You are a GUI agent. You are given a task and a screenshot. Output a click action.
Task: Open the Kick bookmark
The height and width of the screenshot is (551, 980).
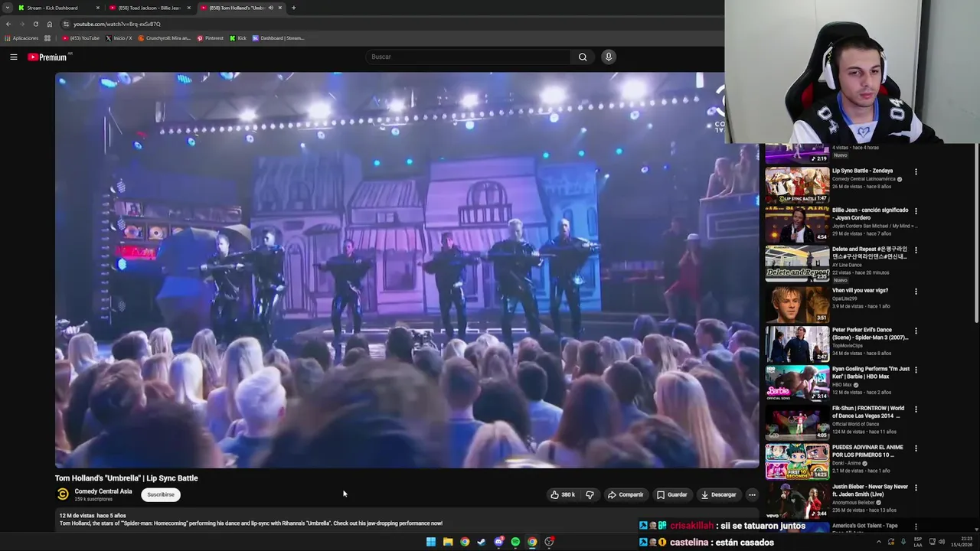239,38
